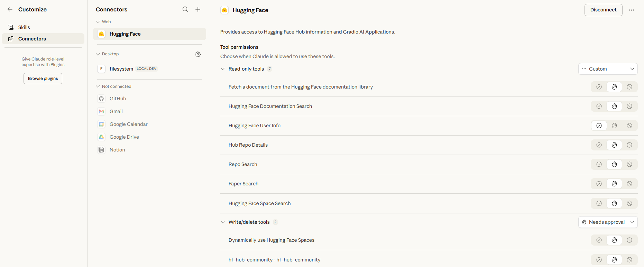Open the three-dot more options menu
This screenshot has height=267, width=644.
click(632, 10)
